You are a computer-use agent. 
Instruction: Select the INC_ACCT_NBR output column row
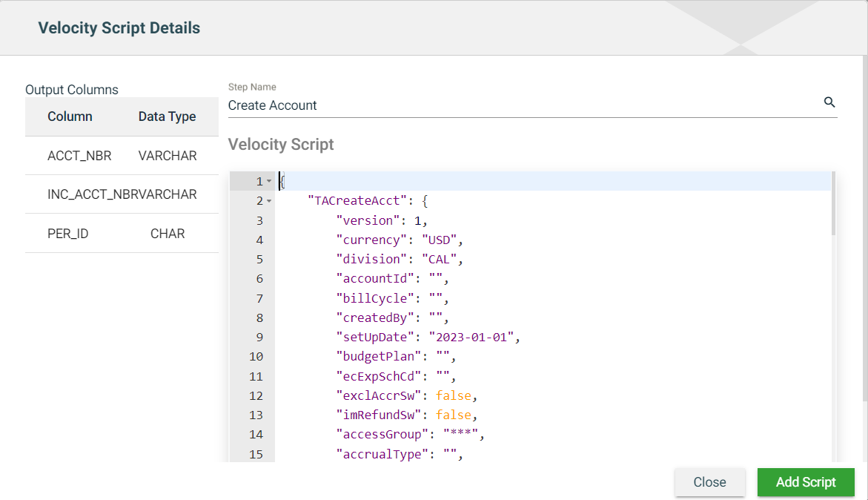tap(122, 194)
